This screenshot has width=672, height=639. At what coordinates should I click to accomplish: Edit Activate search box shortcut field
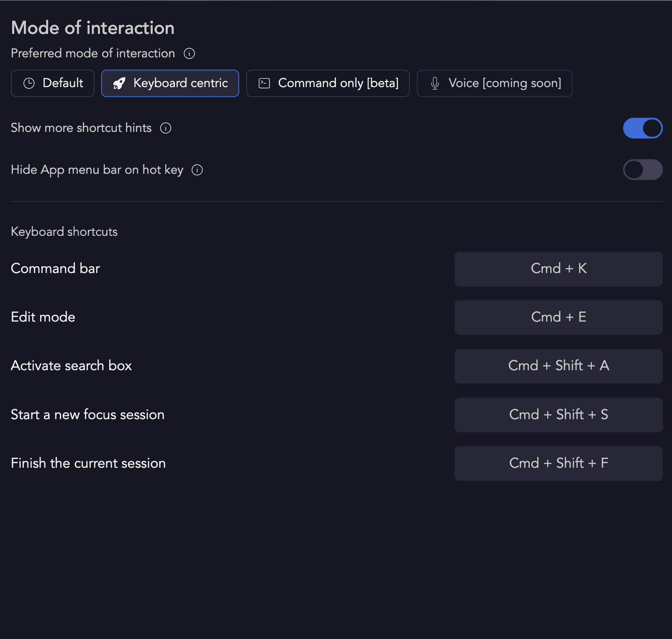tap(558, 366)
